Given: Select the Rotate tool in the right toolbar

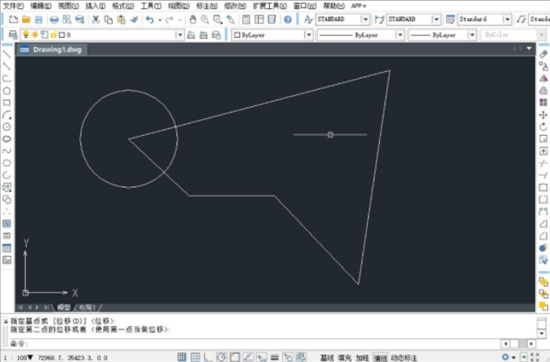Looking at the screenshot, I should click(543, 127).
